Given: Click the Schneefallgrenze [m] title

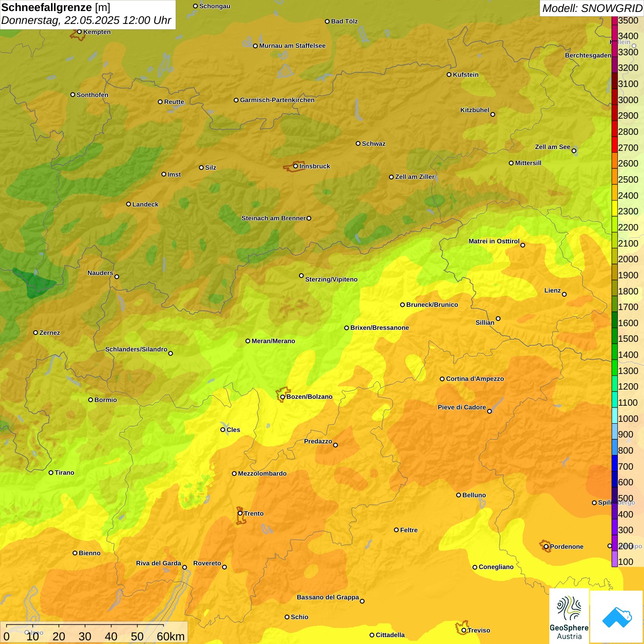Looking at the screenshot, I should coord(56,8).
